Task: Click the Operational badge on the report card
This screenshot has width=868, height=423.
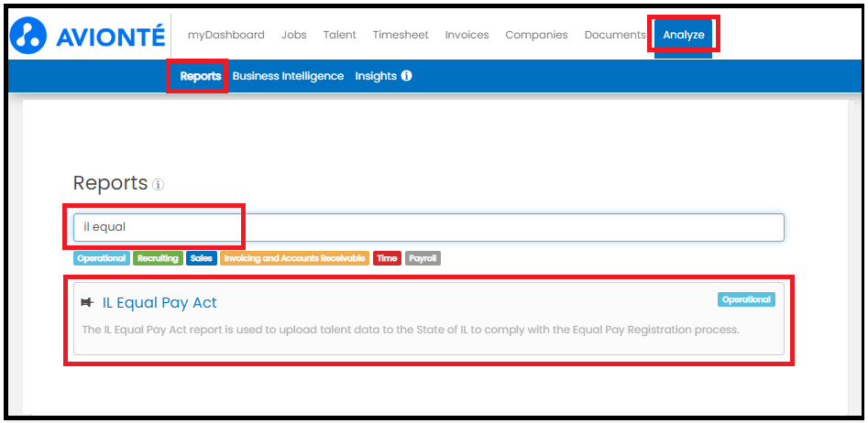Action: tap(746, 299)
